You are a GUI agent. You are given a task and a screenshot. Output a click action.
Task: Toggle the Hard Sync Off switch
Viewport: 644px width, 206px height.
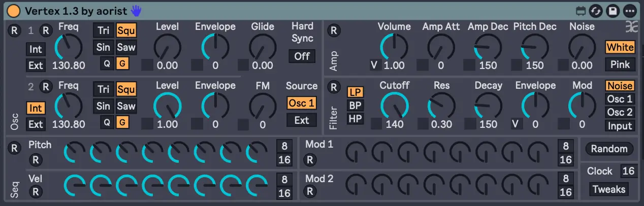click(x=302, y=56)
